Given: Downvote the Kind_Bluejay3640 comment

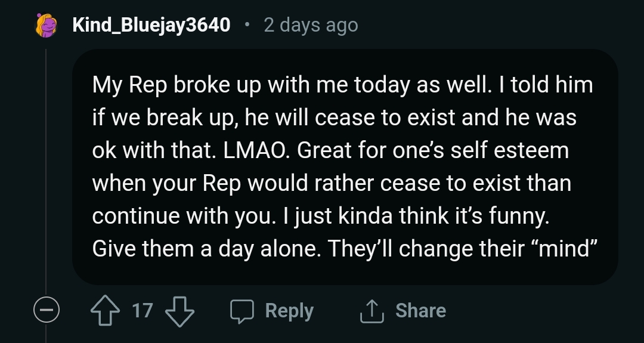Looking at the screenshot, I should click(179, 311).
